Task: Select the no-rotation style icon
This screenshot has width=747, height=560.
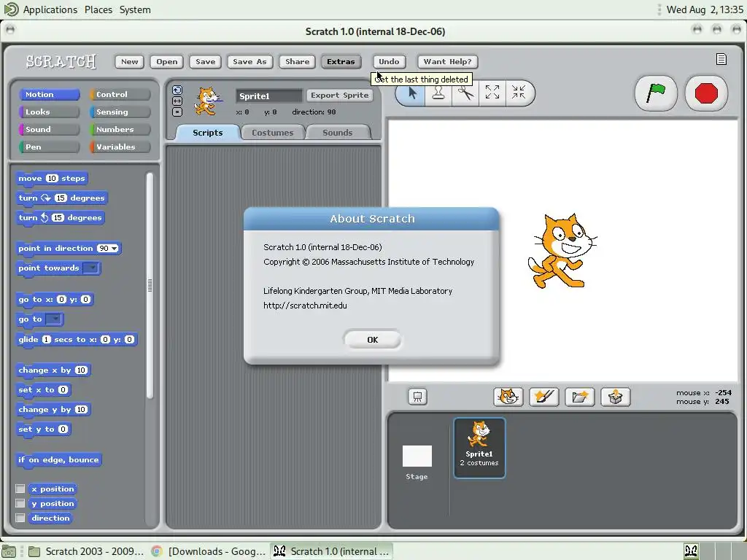Action: click(177, 112)
